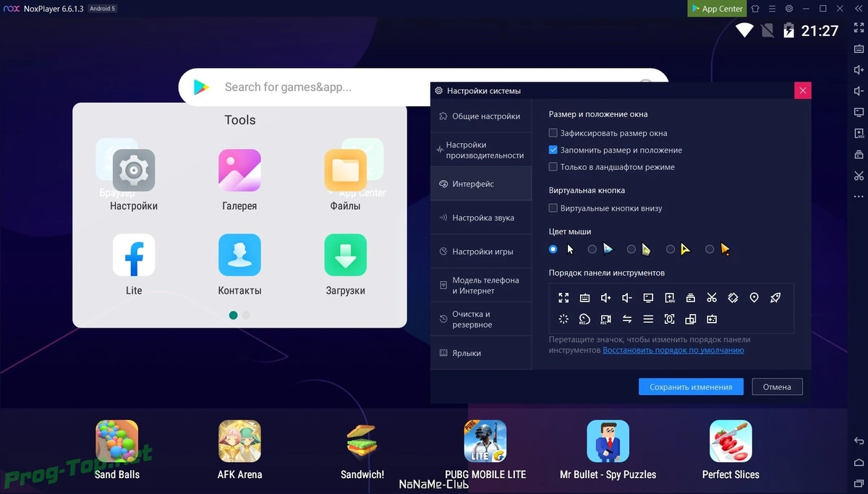The height and width of the screenshot is (494, 868).
Task: Select the yellow cursor radio button
Action: [671, 249]
